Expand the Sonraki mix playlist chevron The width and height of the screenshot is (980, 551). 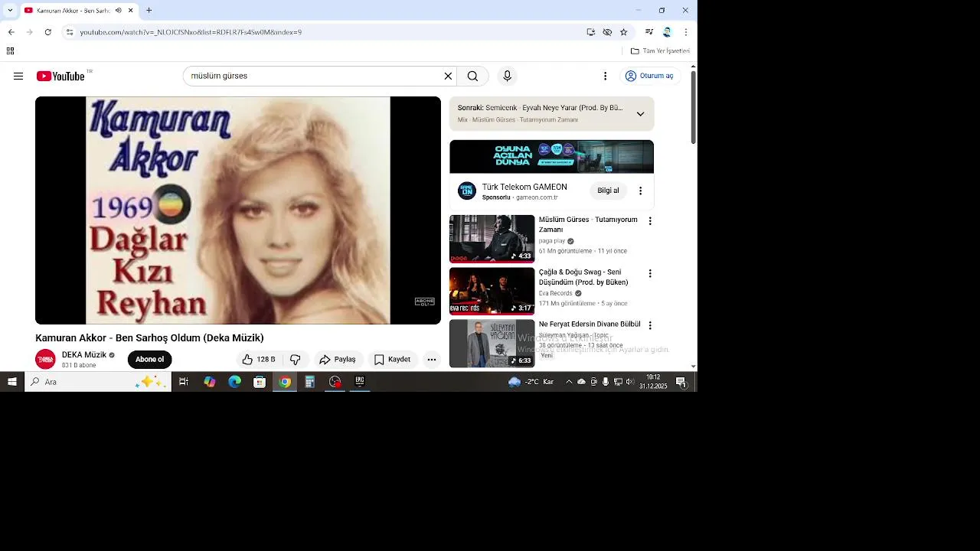click(640, 114)
